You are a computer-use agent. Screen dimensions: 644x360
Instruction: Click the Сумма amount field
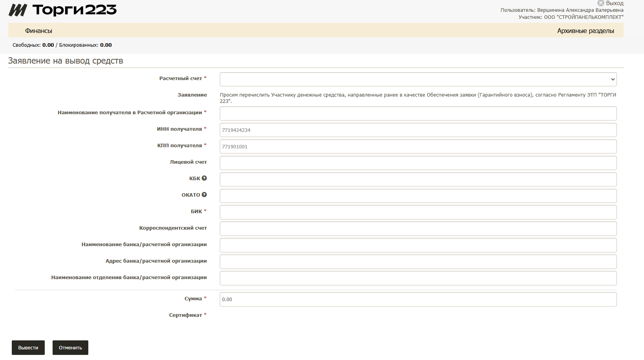tap(418, 300)
